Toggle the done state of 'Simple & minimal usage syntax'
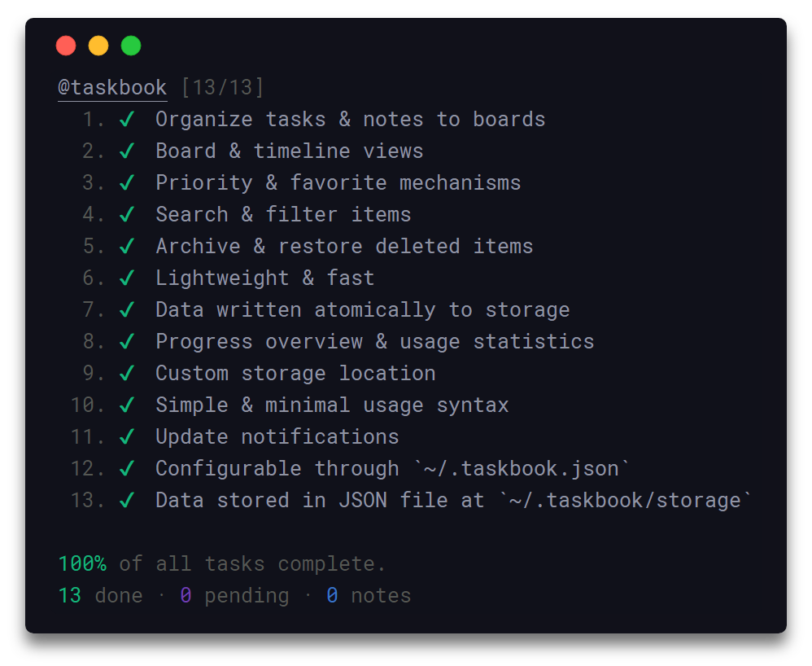812x666 pixels. (128, 405)
